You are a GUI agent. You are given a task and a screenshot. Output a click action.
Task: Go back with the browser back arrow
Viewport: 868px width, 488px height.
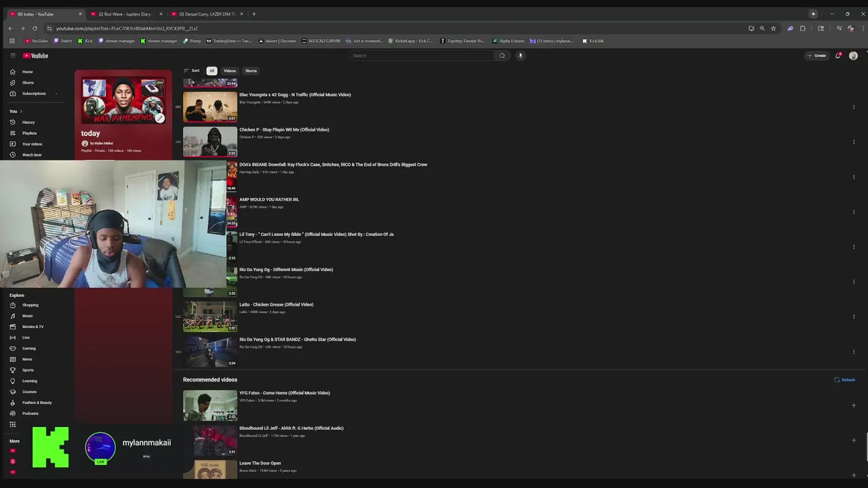pos(10,28)
